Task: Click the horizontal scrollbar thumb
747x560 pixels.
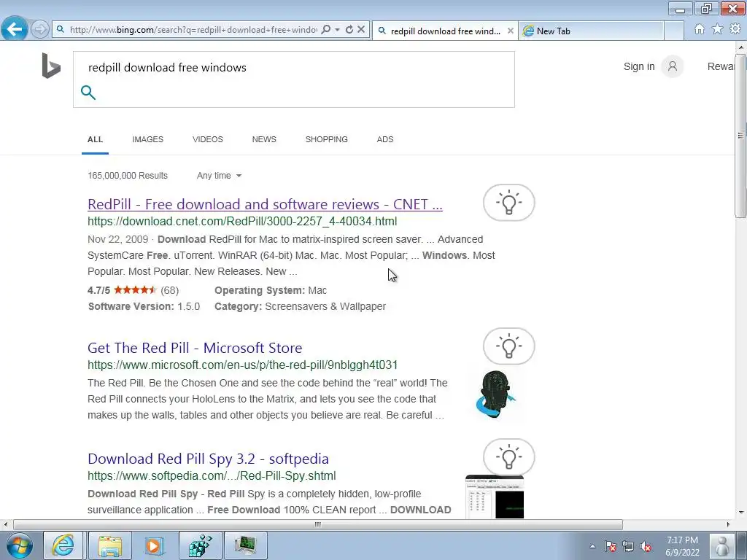Action: pos(318,525)
